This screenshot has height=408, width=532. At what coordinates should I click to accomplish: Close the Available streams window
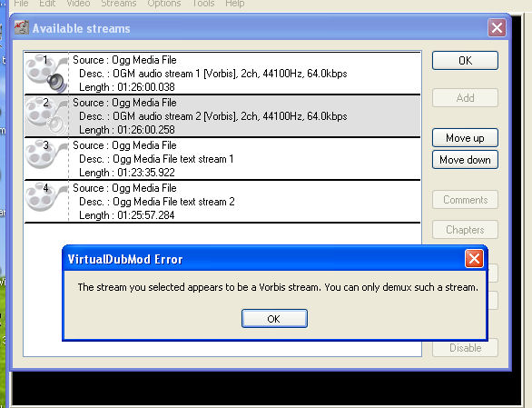[498, 27]
